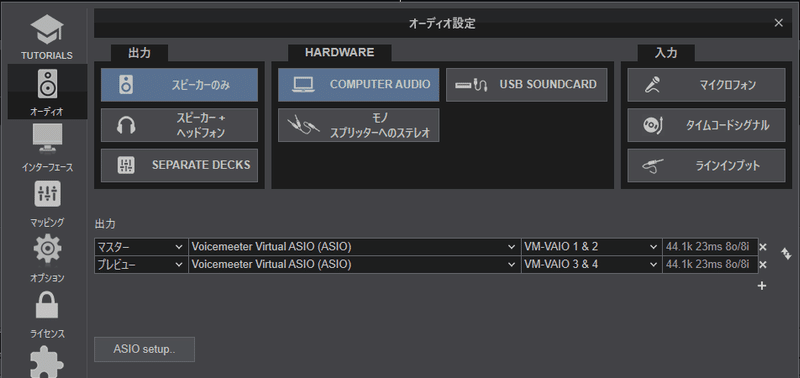
Task: Open ASIO setup.. button
Action: [x=144, y=350]
